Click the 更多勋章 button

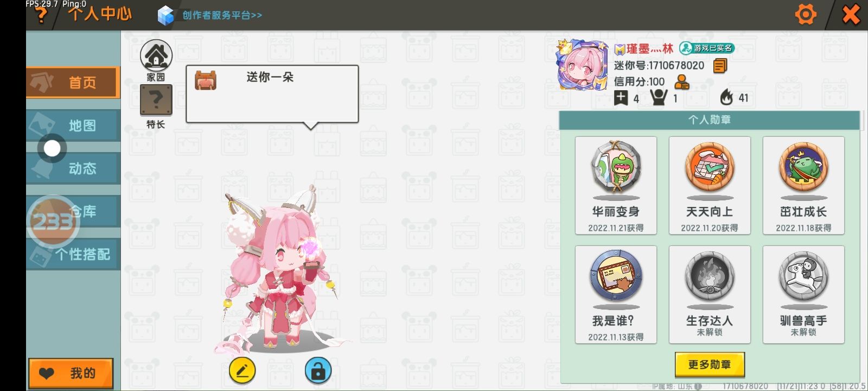coord(710,364)
